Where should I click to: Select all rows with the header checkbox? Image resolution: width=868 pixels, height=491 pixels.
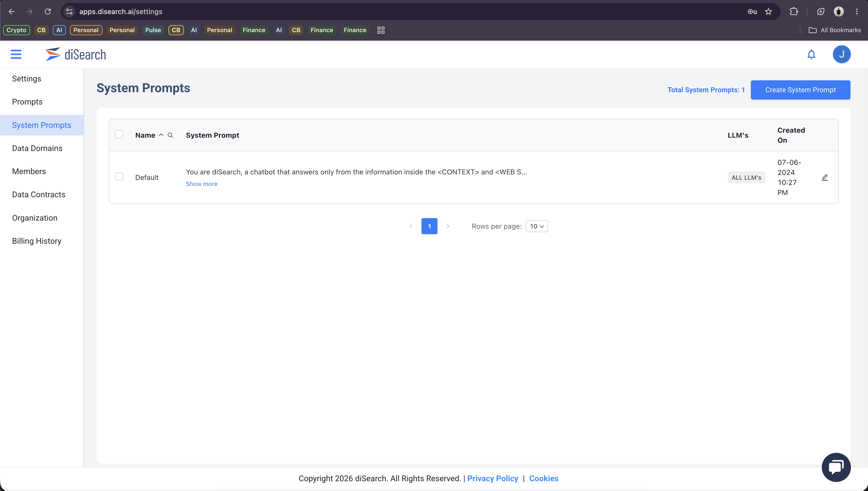[x=119, y=134]
